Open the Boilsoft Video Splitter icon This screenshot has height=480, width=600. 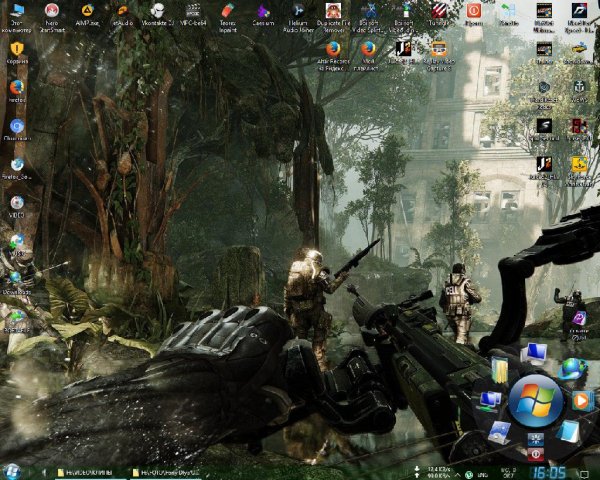click(x=369, y=17)
